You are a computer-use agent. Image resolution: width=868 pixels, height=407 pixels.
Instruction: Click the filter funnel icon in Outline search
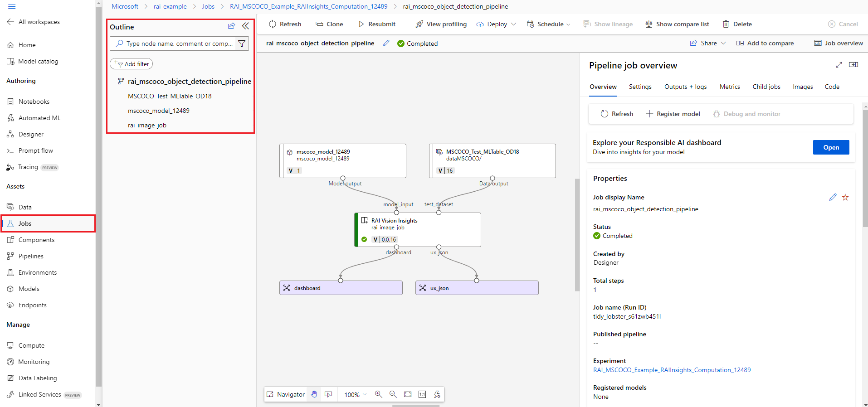(x=242, y=44)
